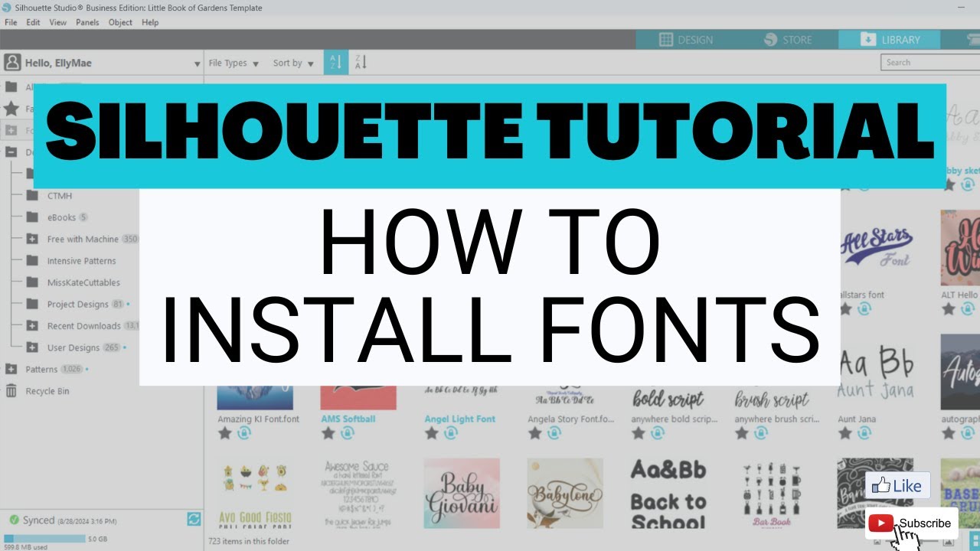Sort library items A to Z
The image size is (980, 551).
coord(335,63)
